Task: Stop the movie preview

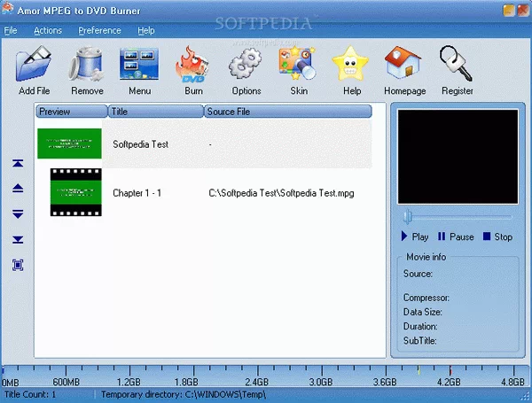Action: click(497, 236)
